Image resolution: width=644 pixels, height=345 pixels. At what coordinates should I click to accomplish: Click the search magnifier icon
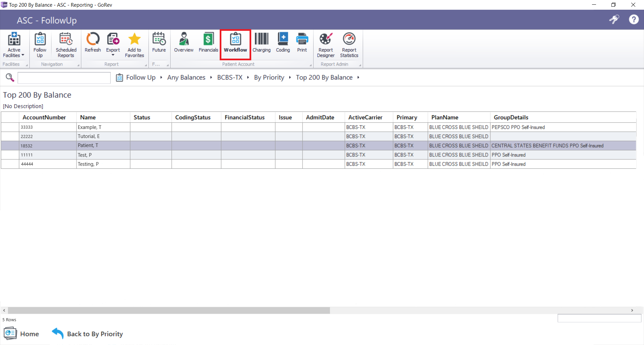click(x=10, y=77)
